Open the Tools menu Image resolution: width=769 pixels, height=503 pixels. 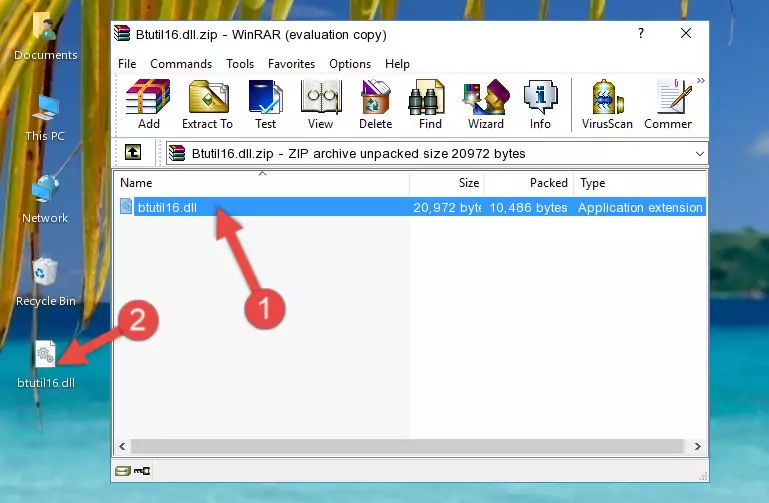pos(240,64)
